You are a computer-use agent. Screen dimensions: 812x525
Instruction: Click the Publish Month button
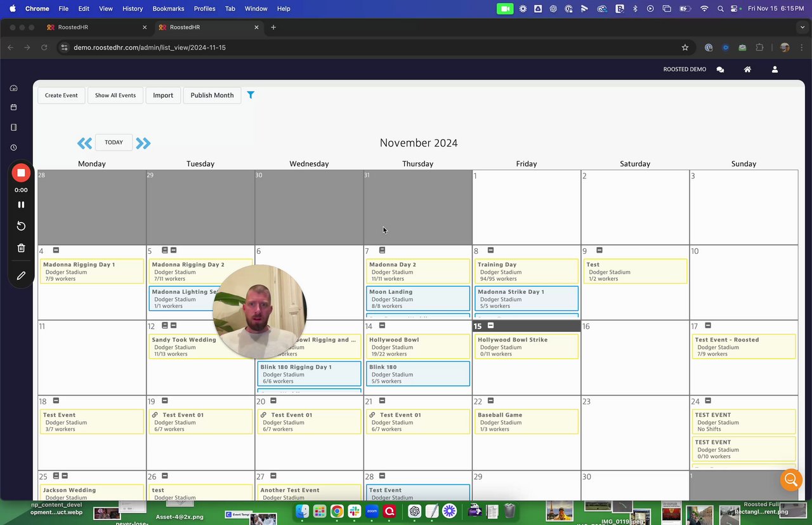pos(212,95)
